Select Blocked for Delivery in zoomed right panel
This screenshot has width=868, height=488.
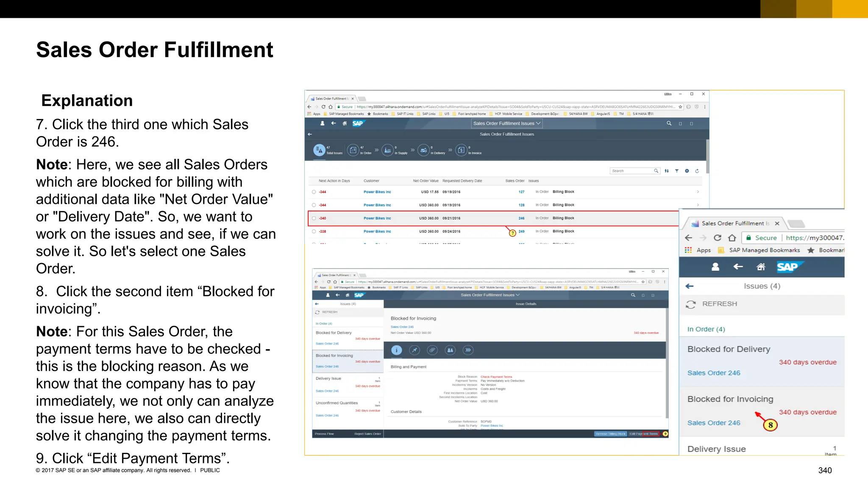tap(762, 361)
